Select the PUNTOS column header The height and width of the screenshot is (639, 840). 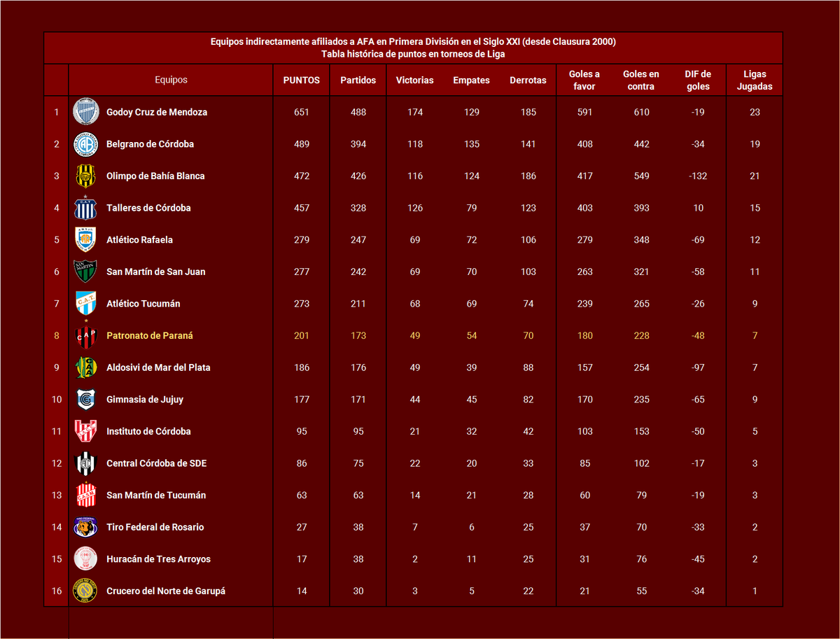[302, 80]
